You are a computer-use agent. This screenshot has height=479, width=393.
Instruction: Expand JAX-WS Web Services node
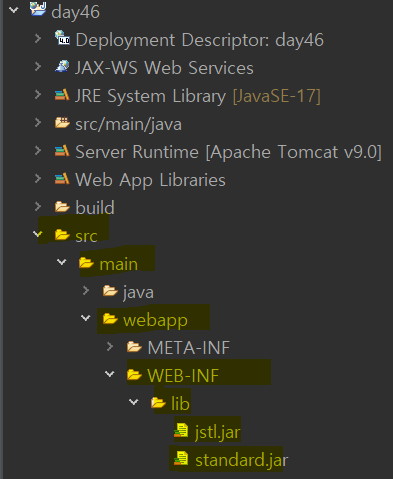pyautogui.click(x=38, y=66)
